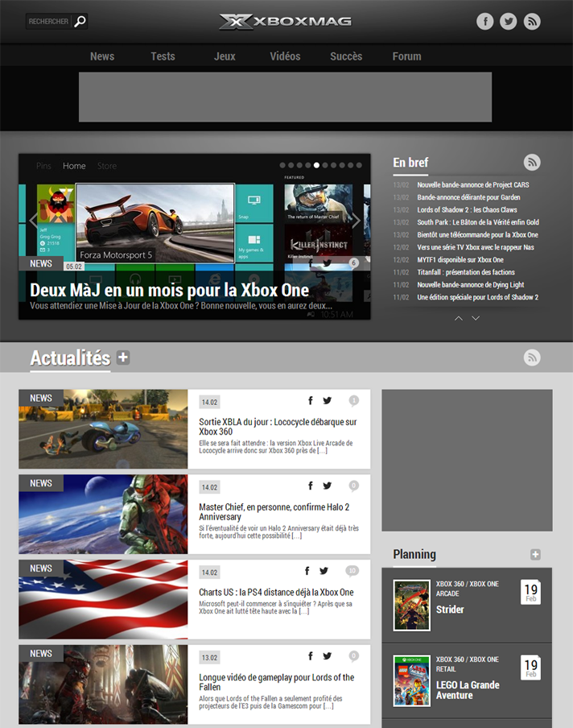Open 'Master Chief, en personne' article title
Viewport: 573px width, 728px height.
(x=274, y=511)
